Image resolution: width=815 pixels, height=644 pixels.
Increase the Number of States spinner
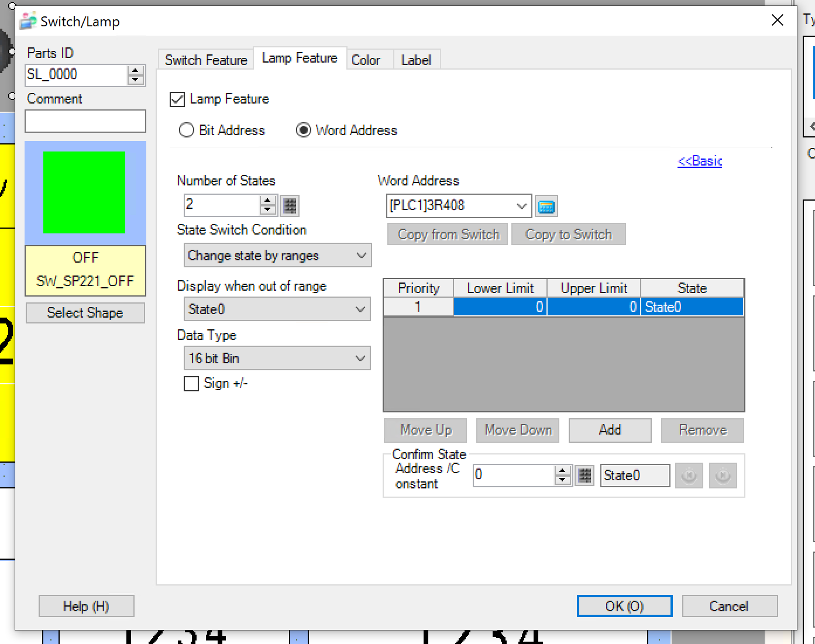tap(268, 201)
